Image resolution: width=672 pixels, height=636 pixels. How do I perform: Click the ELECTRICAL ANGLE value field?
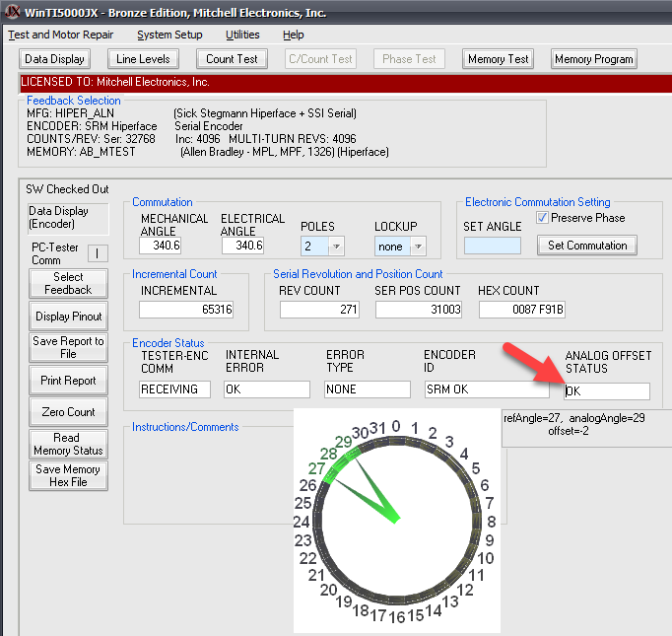(x=242, y=246)
